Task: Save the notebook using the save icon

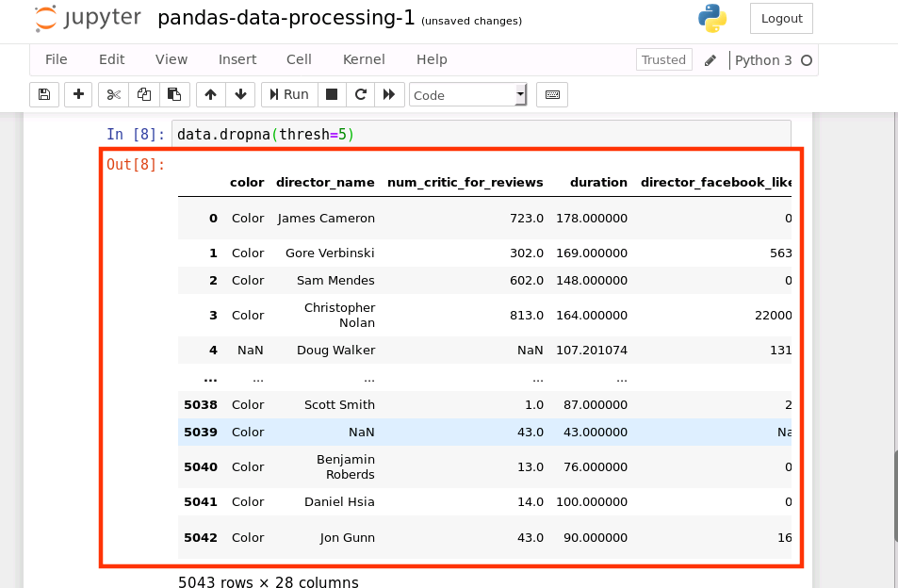Action: click(44, 94)
